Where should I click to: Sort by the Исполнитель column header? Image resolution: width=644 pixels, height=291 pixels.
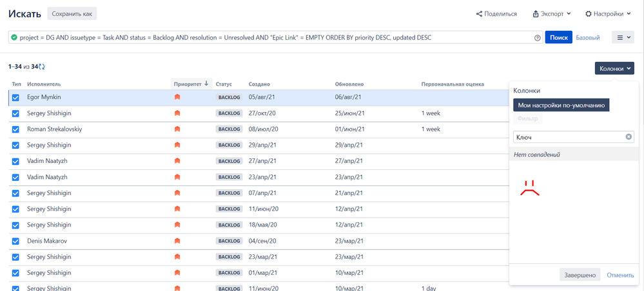click(x=44, y=84)
